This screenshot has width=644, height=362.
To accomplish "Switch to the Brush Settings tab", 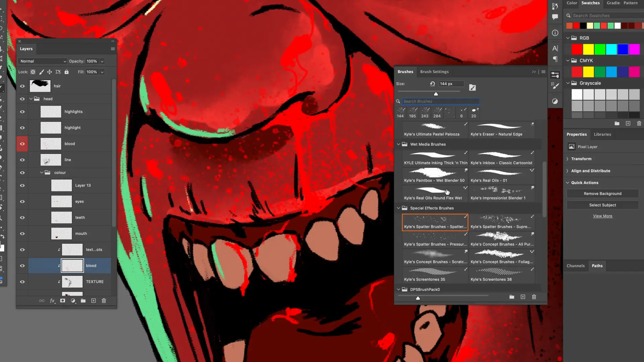I will (x=434, y=72).
